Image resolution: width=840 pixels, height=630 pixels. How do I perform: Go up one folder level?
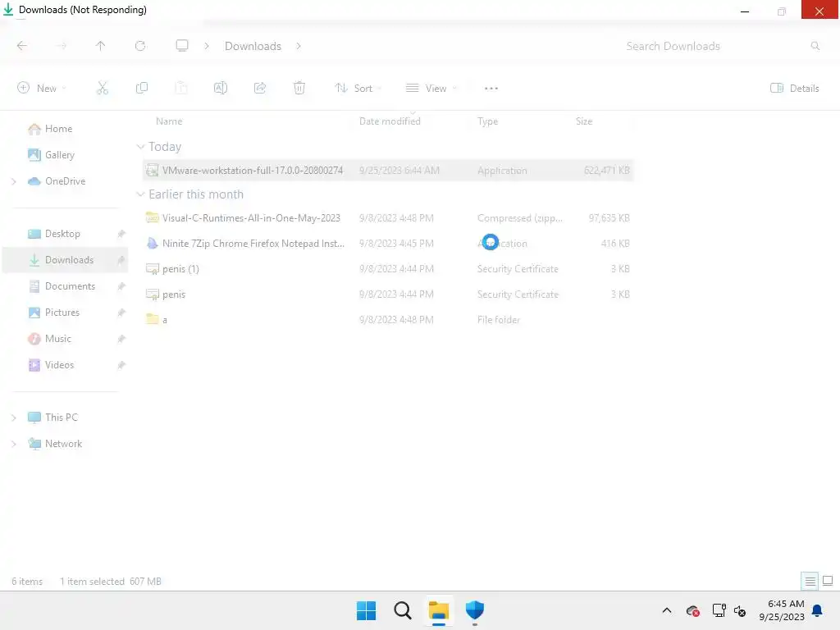pyautogui.click(x=100, y=46)
